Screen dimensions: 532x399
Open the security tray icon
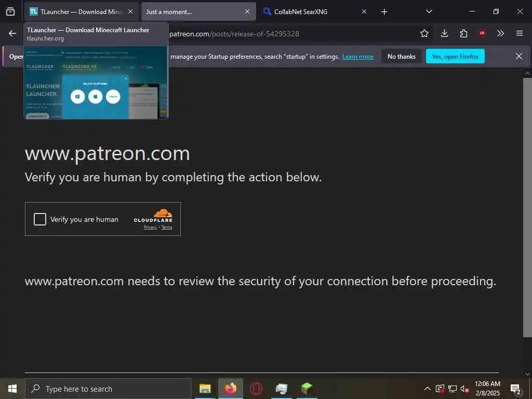click(440, 389)
